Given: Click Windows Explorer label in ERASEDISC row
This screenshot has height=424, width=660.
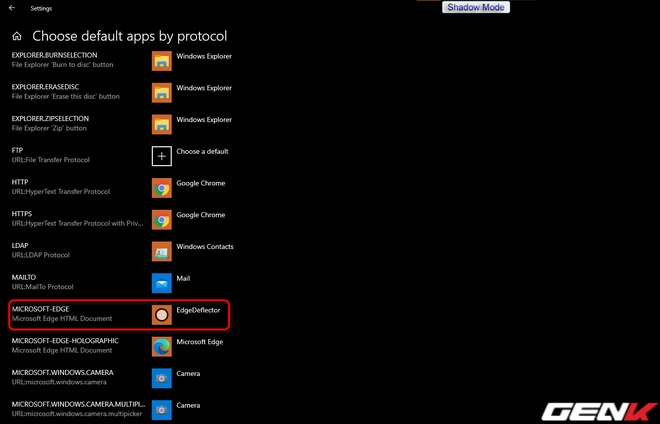Looking at the screenshot, I should point(204,88).
